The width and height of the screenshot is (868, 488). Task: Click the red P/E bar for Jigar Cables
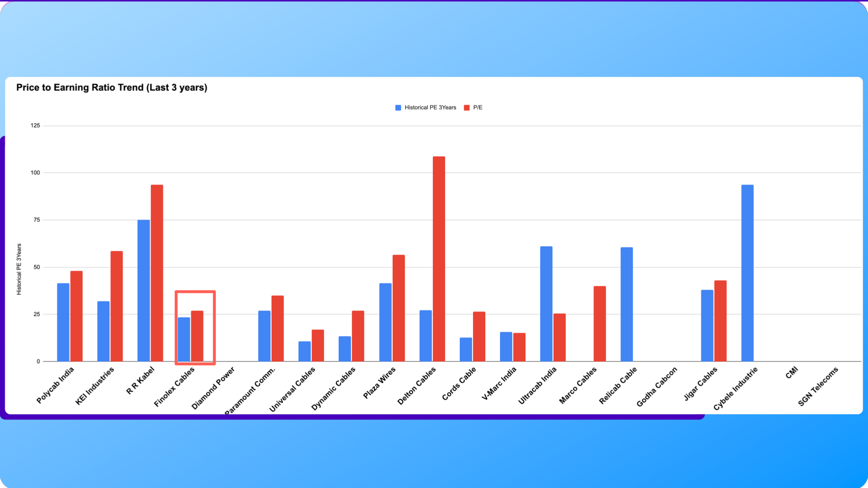pos(720,321)
